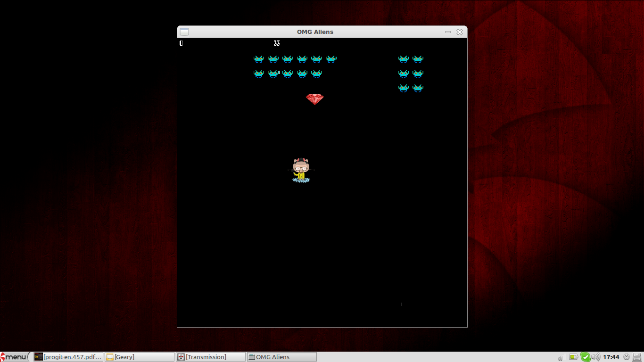Switch to progit-en.457.pdf taskbar window
This screenshot has height=362, width=644.
click(68, 357)
